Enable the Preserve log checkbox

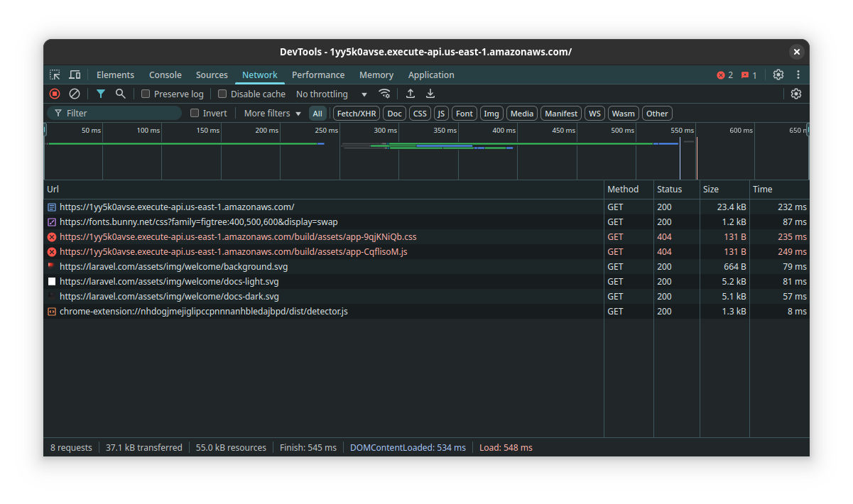point(146,94)
